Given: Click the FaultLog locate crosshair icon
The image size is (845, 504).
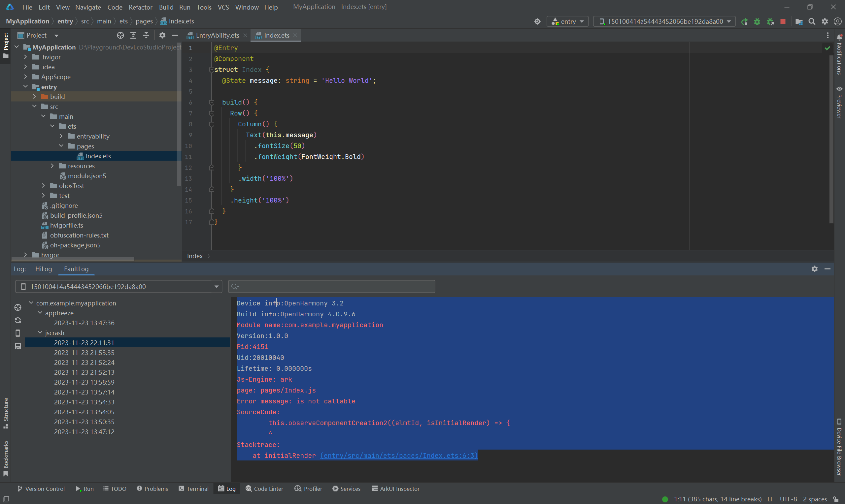Looking at the screenshot, I should [x=18, y=307].
